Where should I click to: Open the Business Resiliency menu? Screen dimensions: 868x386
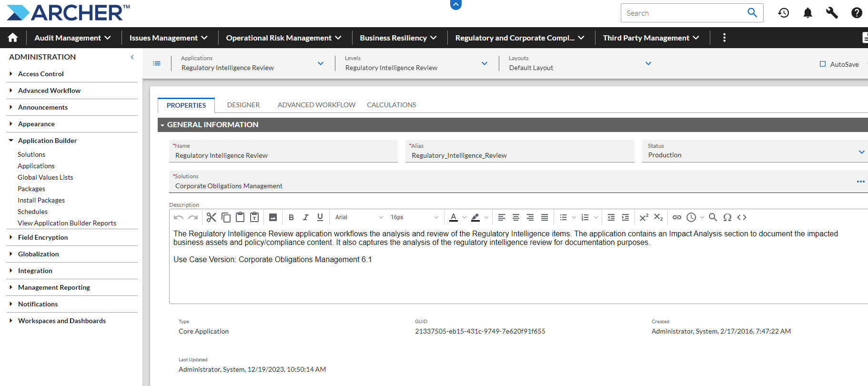(x=398, y=38)
